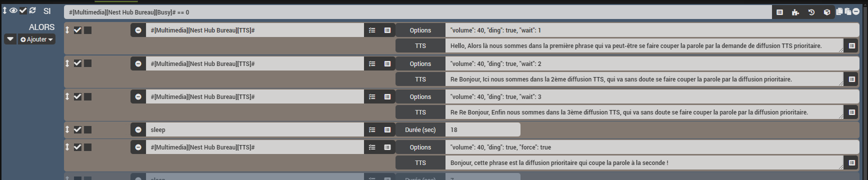Open command picker icon for wait 3 row
Image resolution: width=868 pixels, height=180 pixels.
click(387, 97)
